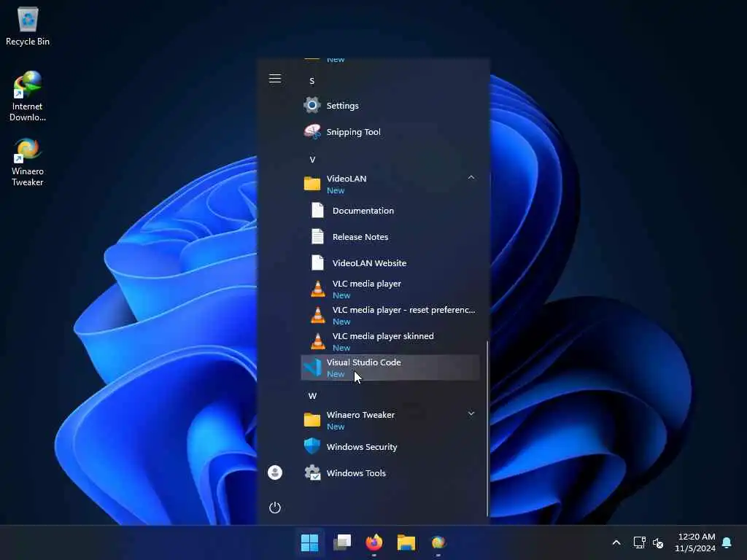Image resolution: width=747 pixels, height=560 pixels.
Task: Click the 'Snipping Tool' label
Action: coord(354,132)
